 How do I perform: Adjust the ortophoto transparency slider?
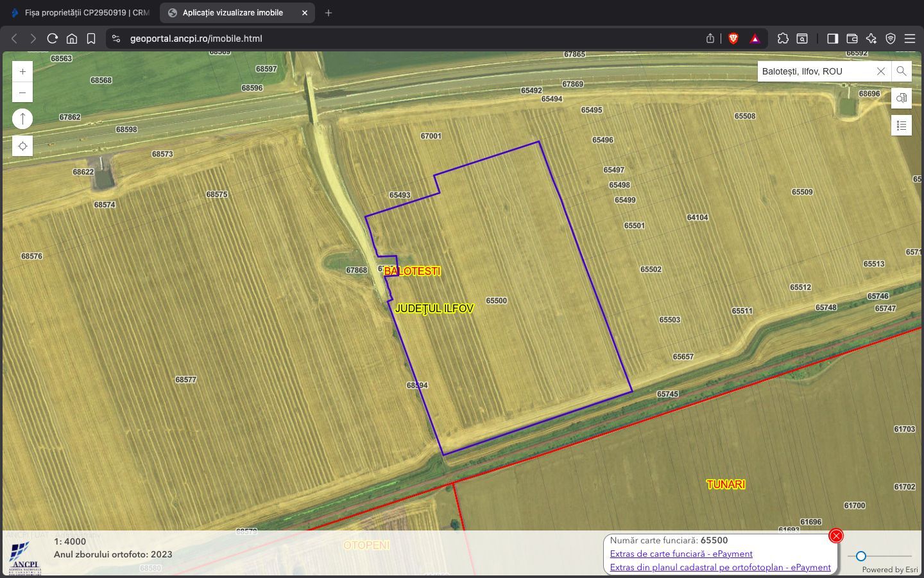860,557
